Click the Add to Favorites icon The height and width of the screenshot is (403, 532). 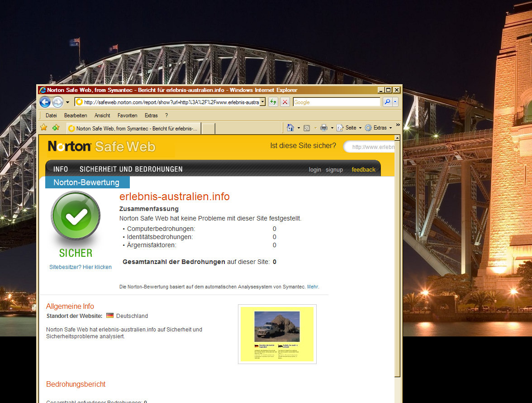[x=56, y=128]
